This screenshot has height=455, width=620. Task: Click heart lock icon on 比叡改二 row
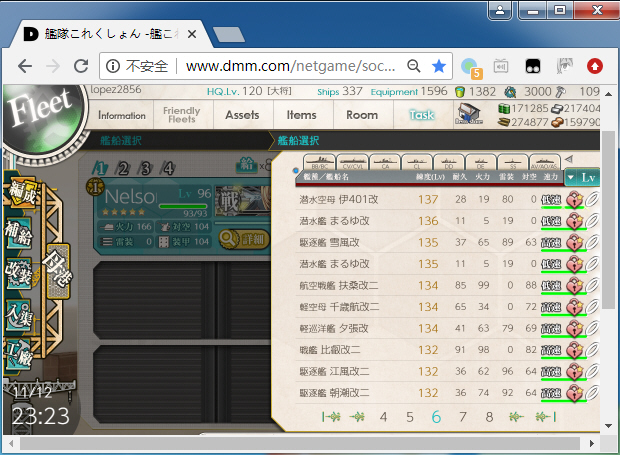(x=574, y=350)
